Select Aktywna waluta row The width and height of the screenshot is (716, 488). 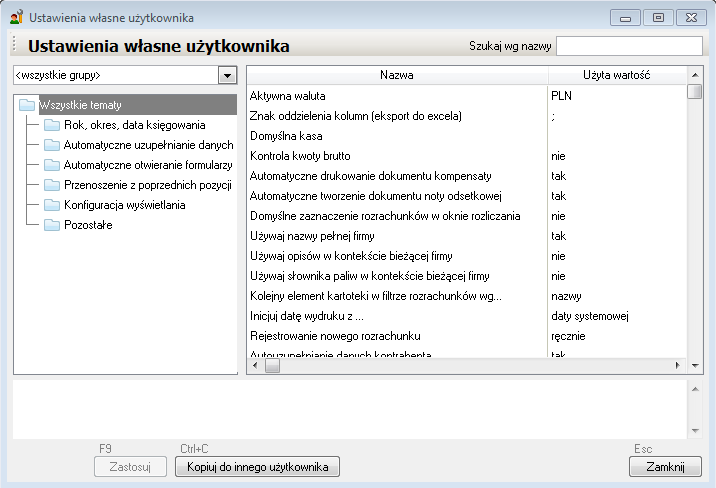466,96
